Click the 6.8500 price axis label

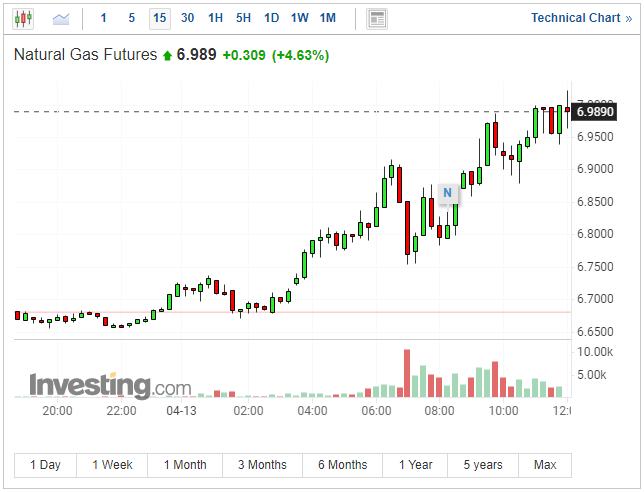click(x=595, y=202)
